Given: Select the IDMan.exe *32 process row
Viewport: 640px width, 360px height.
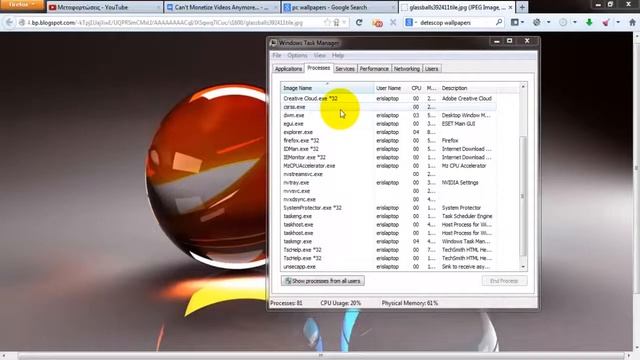Looking at the screenshot, I should coord(388,149).
